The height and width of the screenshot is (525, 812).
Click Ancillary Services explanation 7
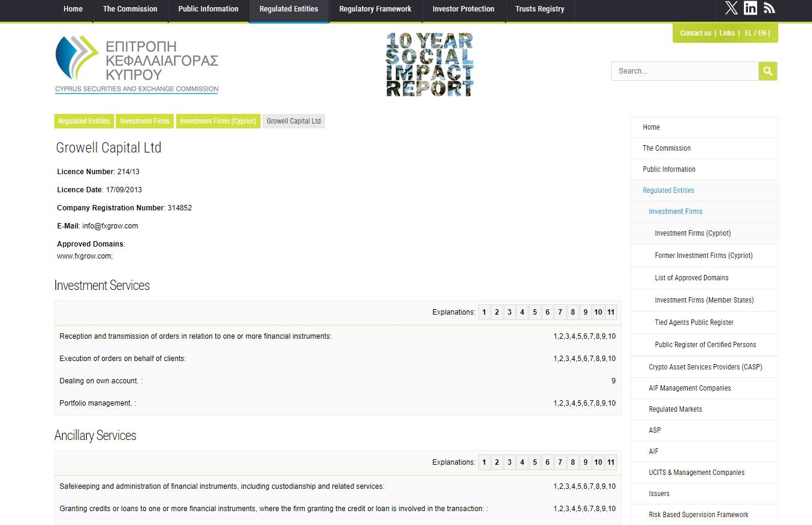pyautogui.click(x=560, y=462)
